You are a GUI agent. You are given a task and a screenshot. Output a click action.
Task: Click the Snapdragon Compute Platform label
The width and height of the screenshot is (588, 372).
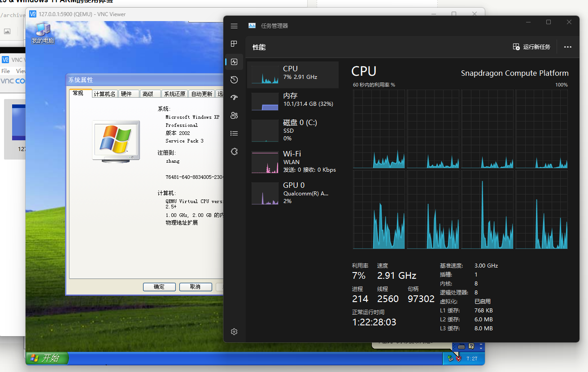coord(514,73)
